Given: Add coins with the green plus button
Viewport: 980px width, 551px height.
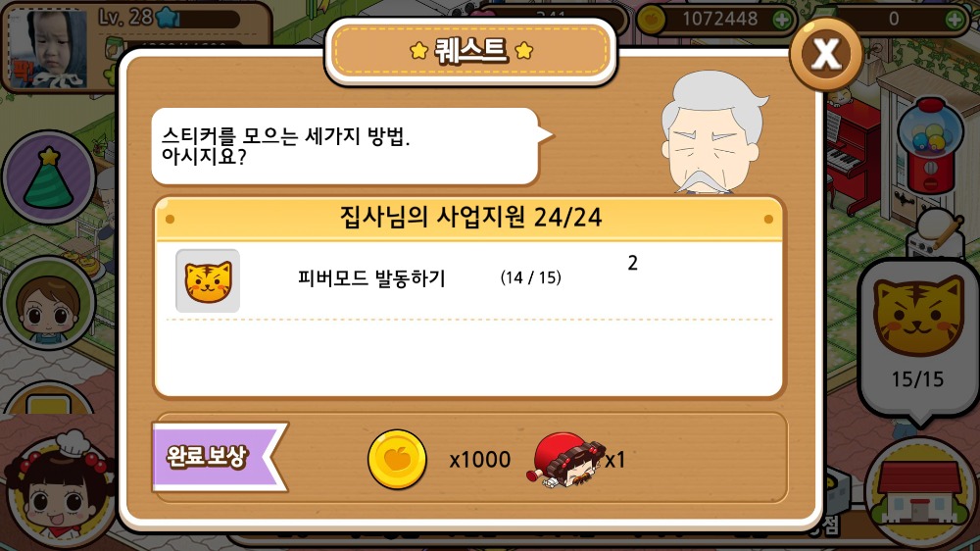Looking at the screenshot, I should 781,20.
